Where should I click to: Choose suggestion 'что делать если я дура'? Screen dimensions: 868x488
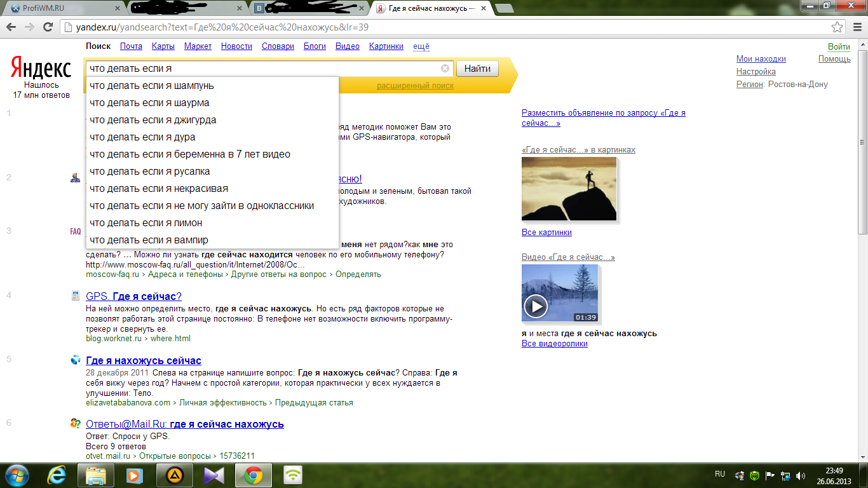(x=212, y=137)
